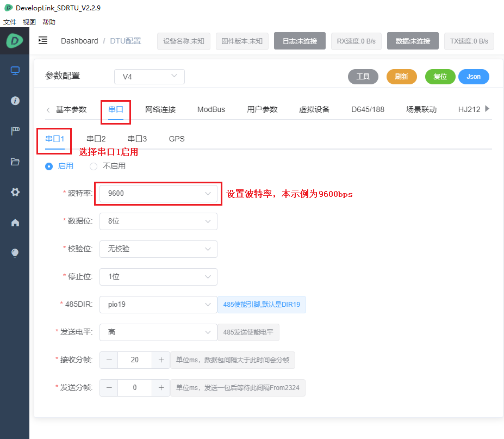Click the 数据未连接 status button
Screen dimensions: 504x439
tap(413, 41)
